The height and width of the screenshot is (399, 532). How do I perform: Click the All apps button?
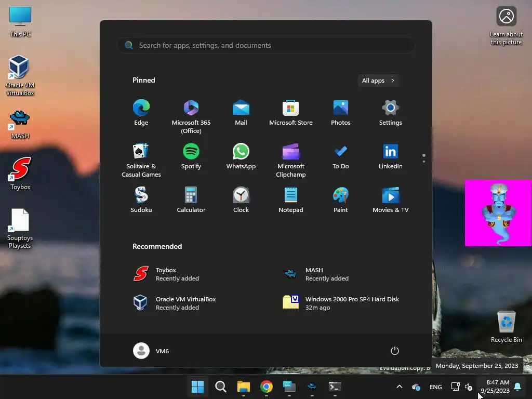(x=378, y=81)
